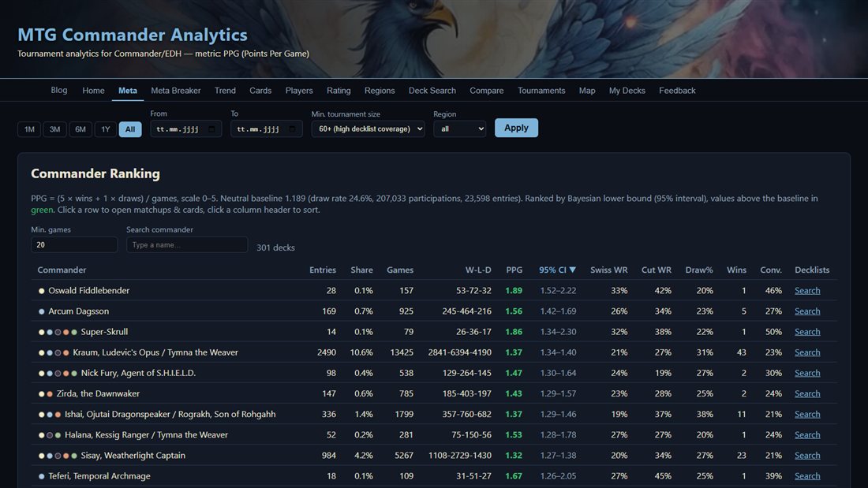The height and width of the screenshot is (488, 868).
Task: Go to the Blog tab
Action: (x=59, y=90)
